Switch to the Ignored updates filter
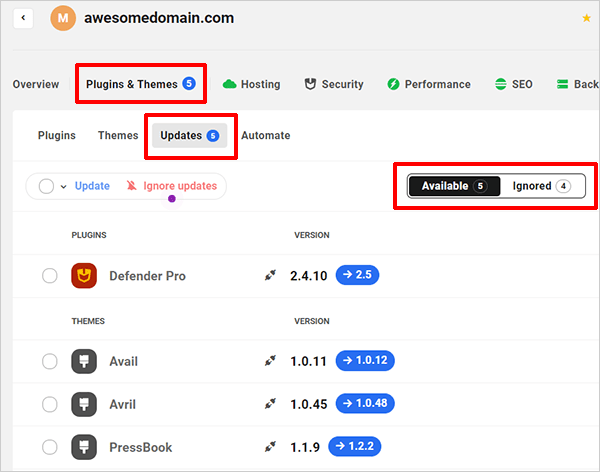 point(540,186)
